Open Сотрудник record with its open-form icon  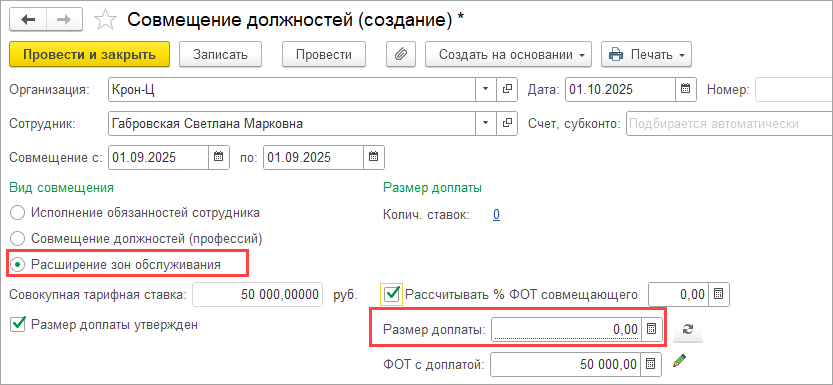507,124
